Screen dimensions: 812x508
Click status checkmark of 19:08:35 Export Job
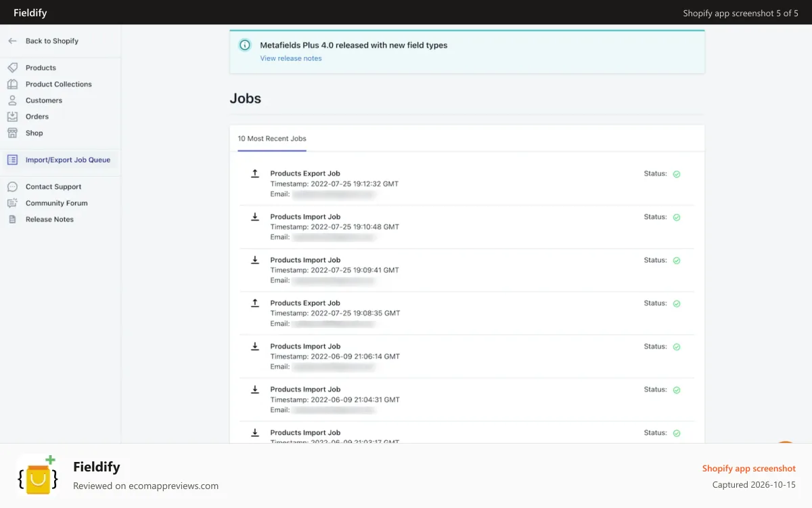pyautogui.click(x=677, y=303)
